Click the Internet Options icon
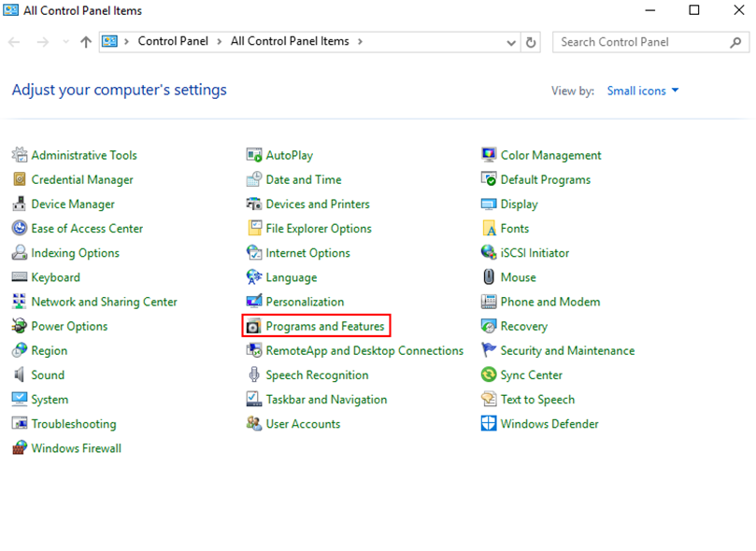The height and width of the screenshot is (551, 756). [254, 252]
